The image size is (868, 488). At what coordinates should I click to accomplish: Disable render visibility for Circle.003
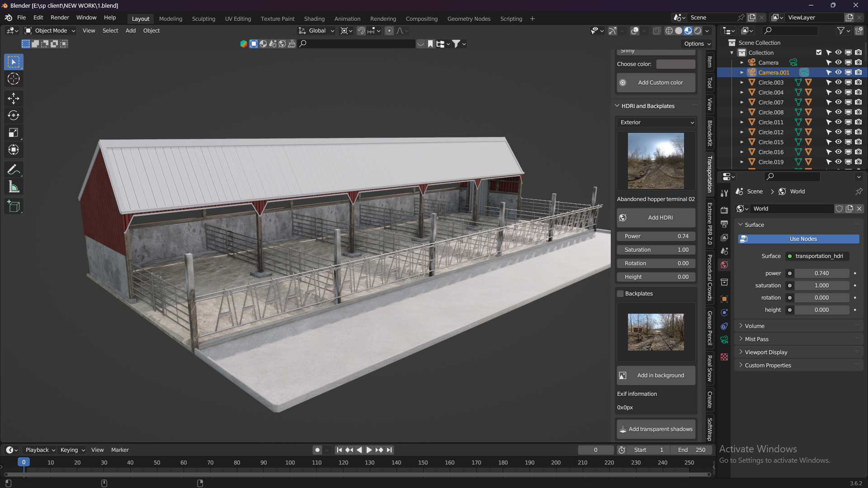[858, 82]
